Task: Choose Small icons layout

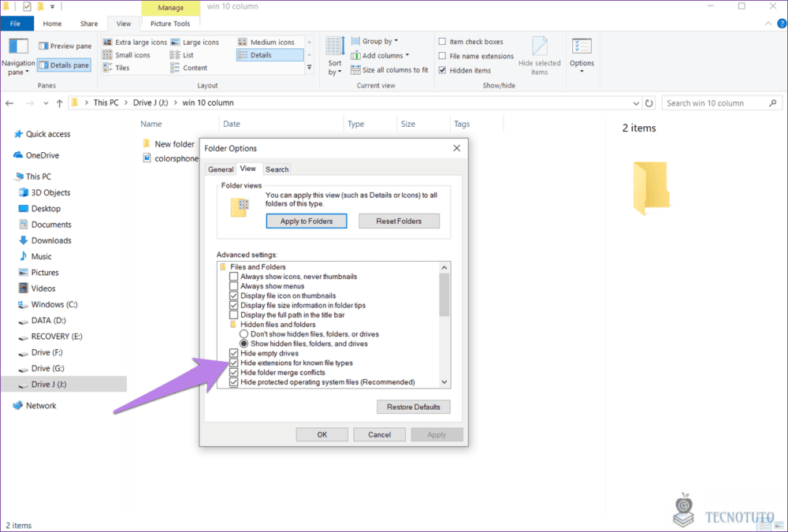Action: [127, 55]
